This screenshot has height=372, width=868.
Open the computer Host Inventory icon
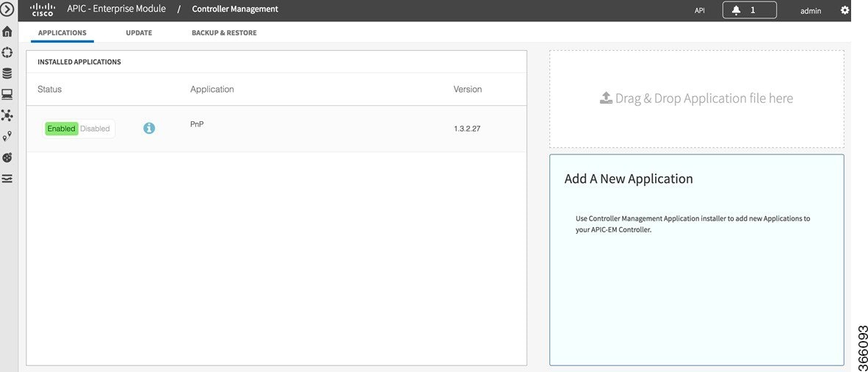[x=8, y=94]
